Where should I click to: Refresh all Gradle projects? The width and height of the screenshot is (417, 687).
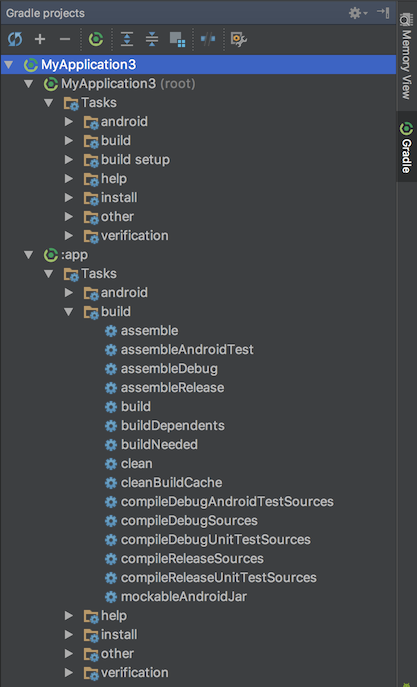(x=15, y=39)
